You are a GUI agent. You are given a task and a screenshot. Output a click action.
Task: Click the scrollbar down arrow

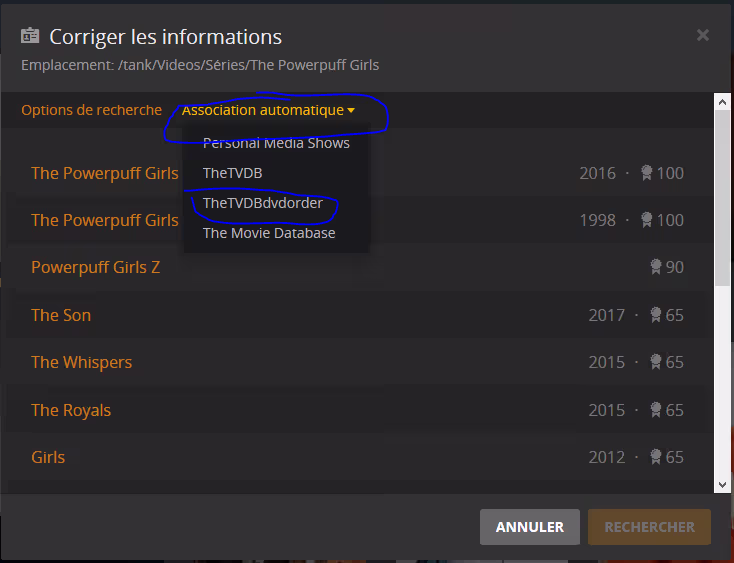click(x=722, y=484)
